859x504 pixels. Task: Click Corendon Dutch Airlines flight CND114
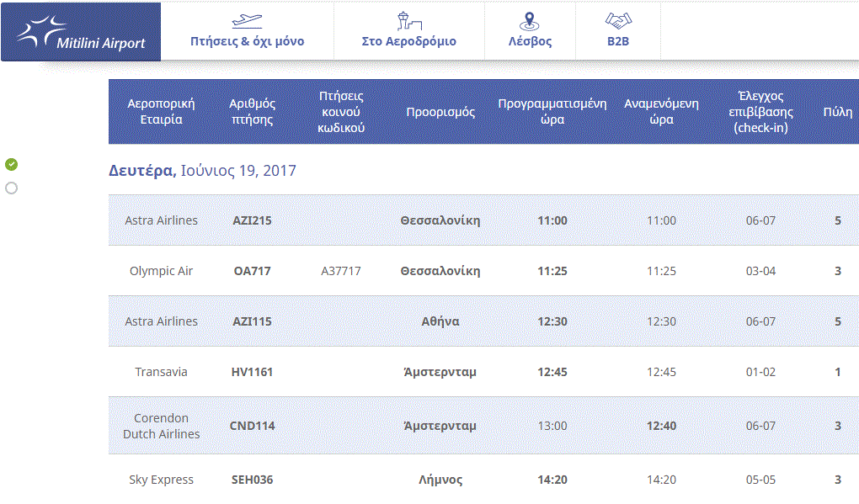(x=252, y=426)
